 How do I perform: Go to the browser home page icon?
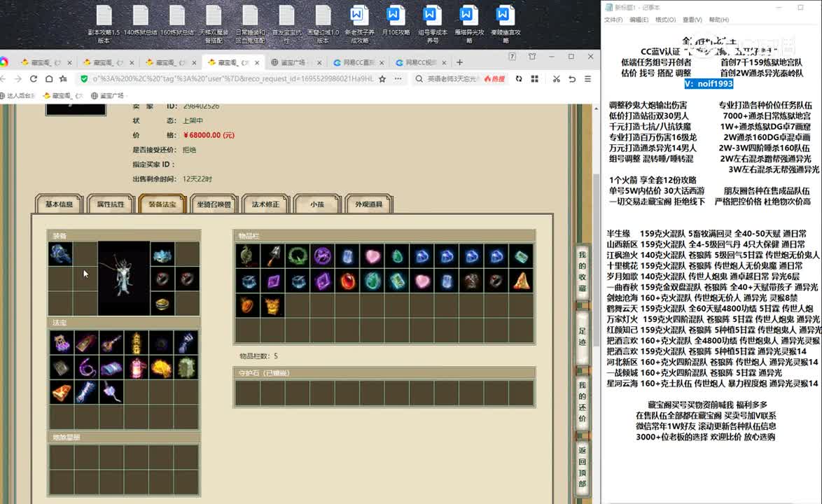(x=49, y=78)
